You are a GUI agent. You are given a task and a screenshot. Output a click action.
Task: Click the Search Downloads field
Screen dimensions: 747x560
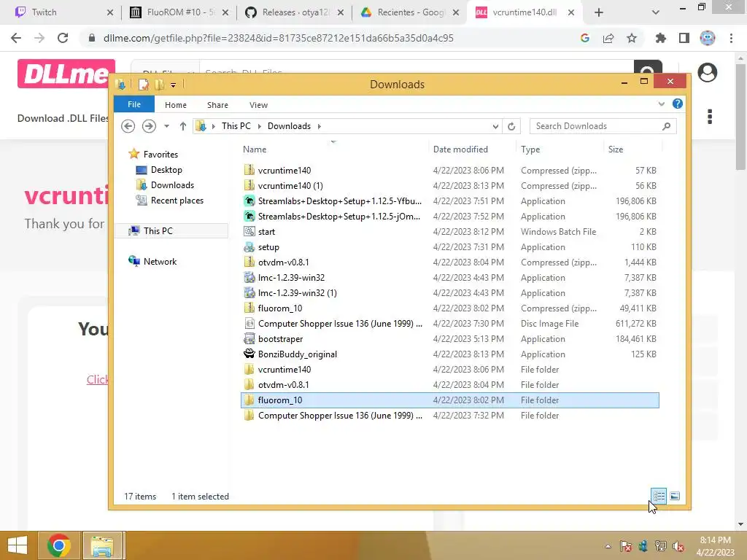602,126
